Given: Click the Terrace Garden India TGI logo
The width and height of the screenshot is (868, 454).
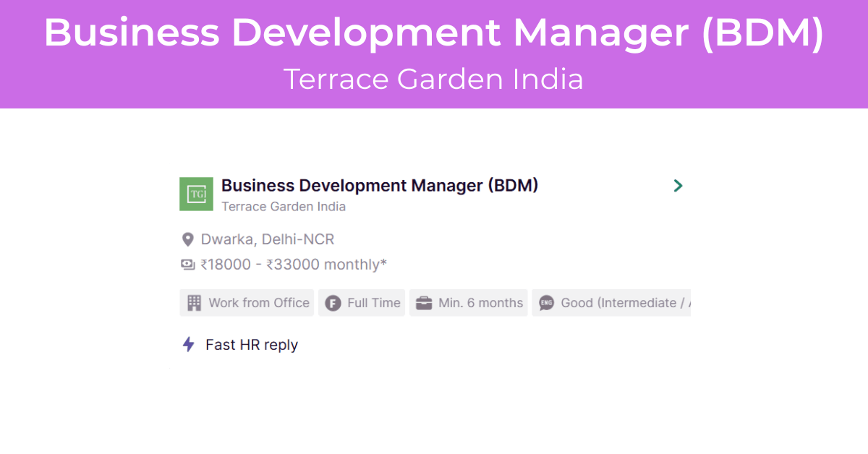Looking at the screenshot, I should click(x=196, y=194).
